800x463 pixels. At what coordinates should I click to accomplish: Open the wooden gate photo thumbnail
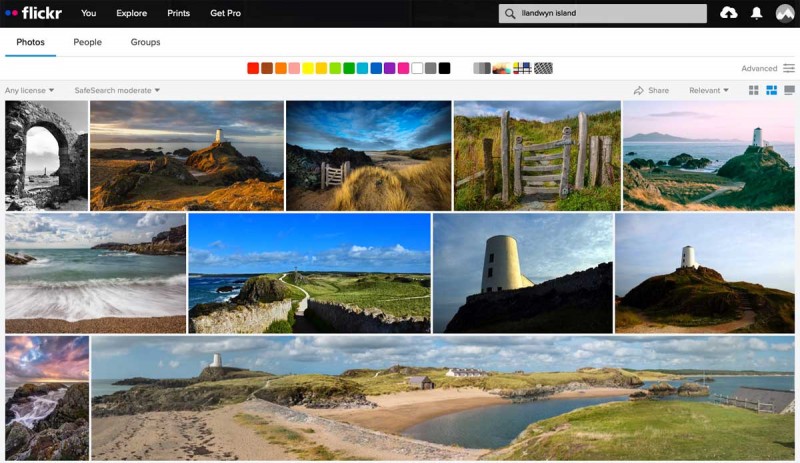click(536, 155)
